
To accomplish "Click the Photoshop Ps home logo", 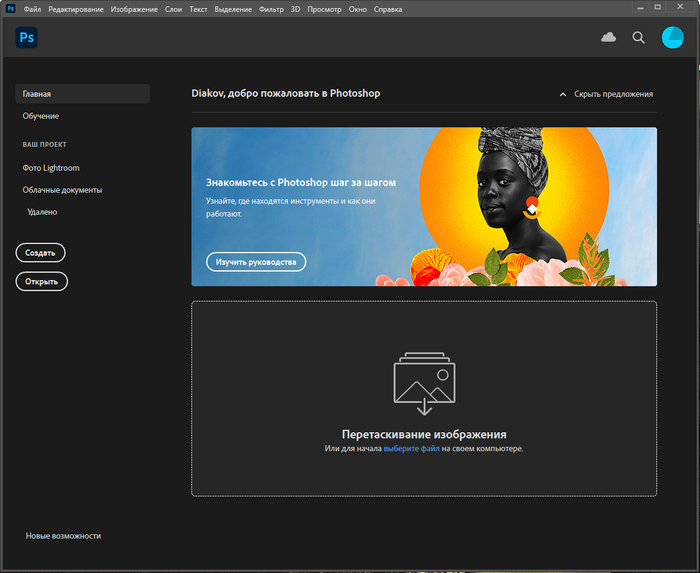I will click(26, 37).
